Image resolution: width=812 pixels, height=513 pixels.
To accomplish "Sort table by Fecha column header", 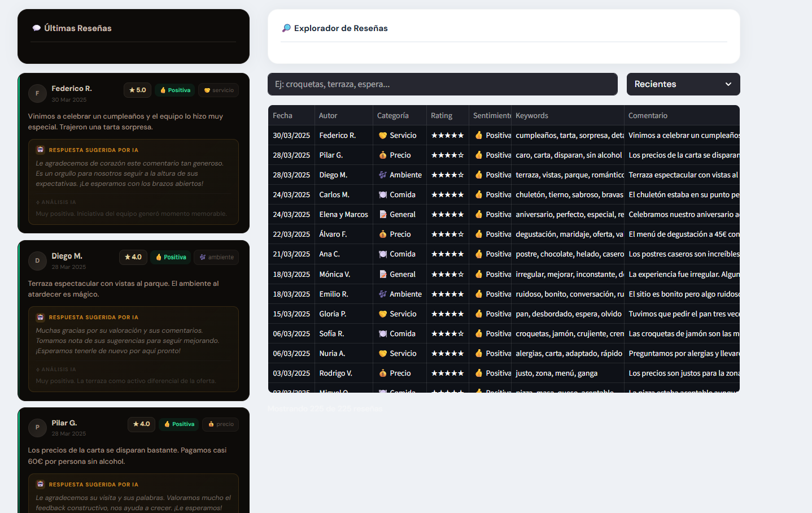I will [283, 116].
